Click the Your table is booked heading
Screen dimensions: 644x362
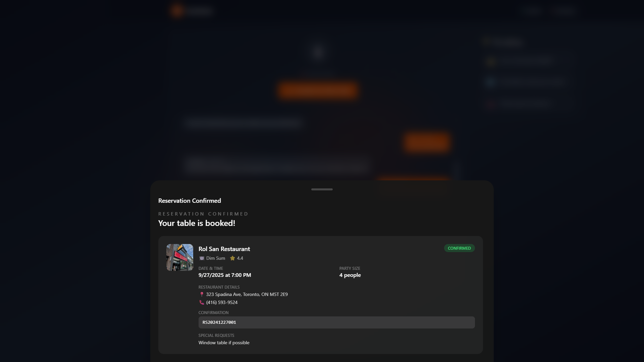pos(197,223)
